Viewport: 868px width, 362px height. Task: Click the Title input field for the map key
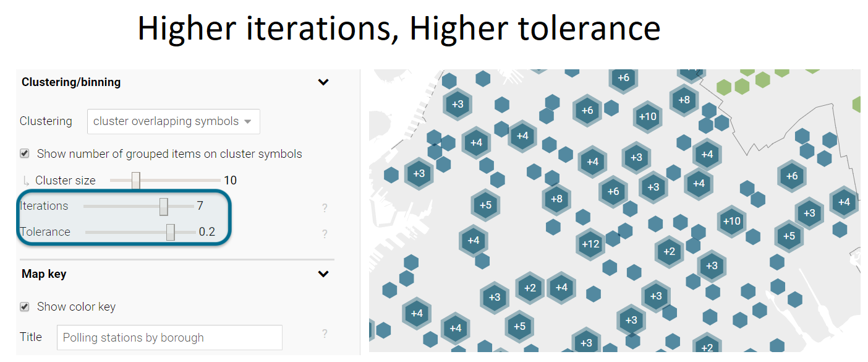pos(169,337)
